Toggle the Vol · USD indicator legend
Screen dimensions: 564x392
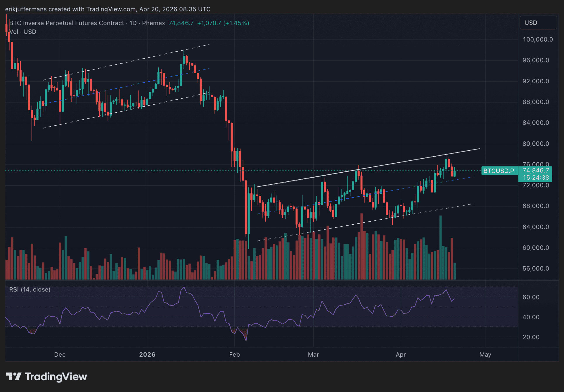point(23,32)
